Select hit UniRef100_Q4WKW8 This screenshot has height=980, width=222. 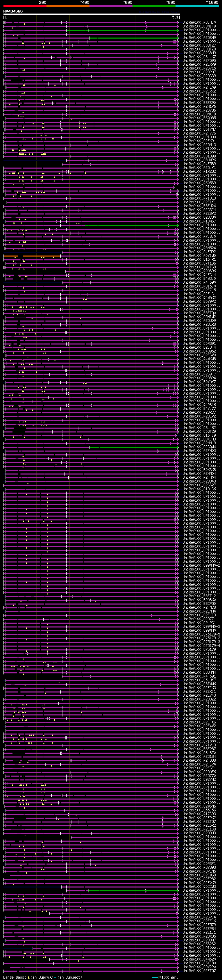(x=199, y=359)
